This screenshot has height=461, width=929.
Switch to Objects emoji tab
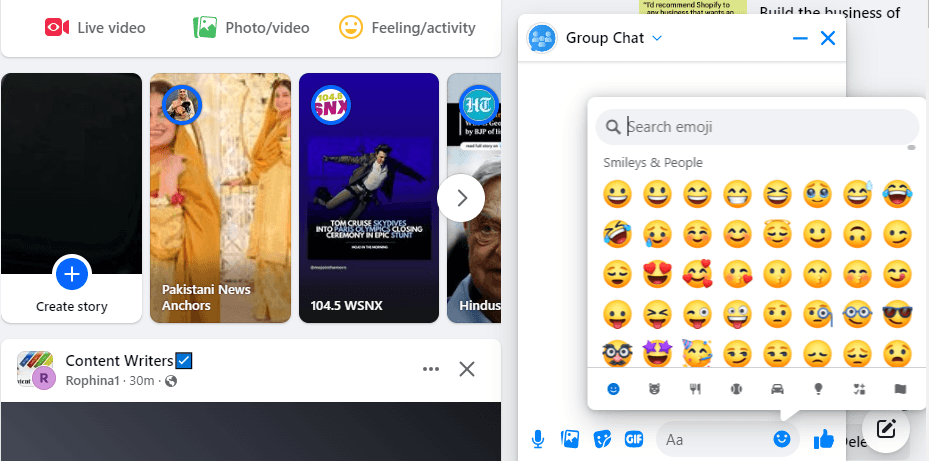point(818,389)
